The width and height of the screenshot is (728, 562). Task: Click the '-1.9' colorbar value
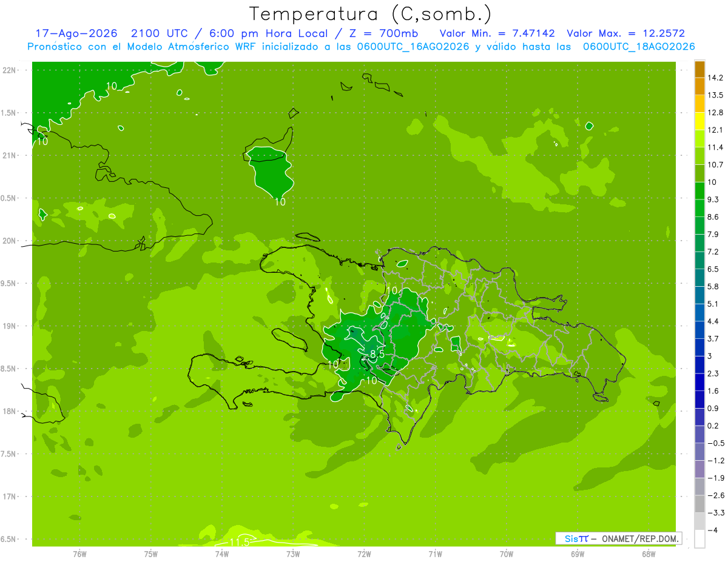pos(716,478)
